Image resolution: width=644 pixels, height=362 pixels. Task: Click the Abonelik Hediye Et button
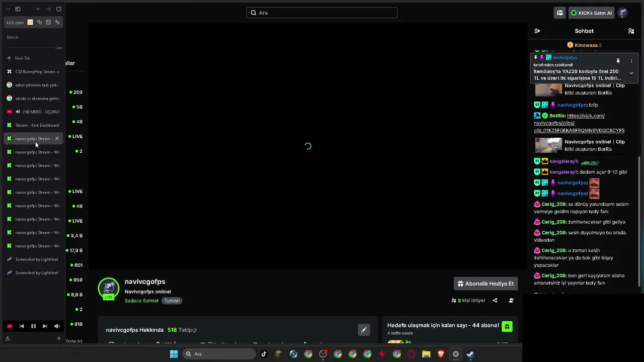pyautogui.click(x=486, y=284)
